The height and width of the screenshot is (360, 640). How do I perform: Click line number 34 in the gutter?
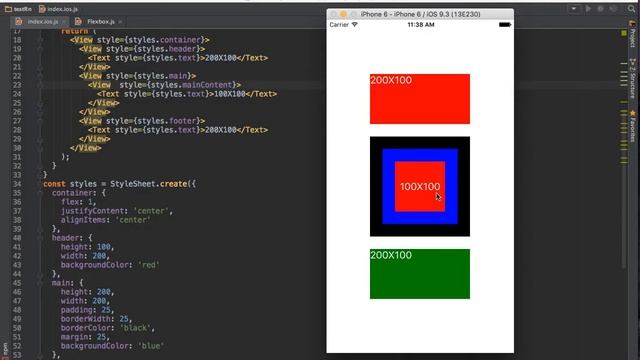(x=17, y=184)
